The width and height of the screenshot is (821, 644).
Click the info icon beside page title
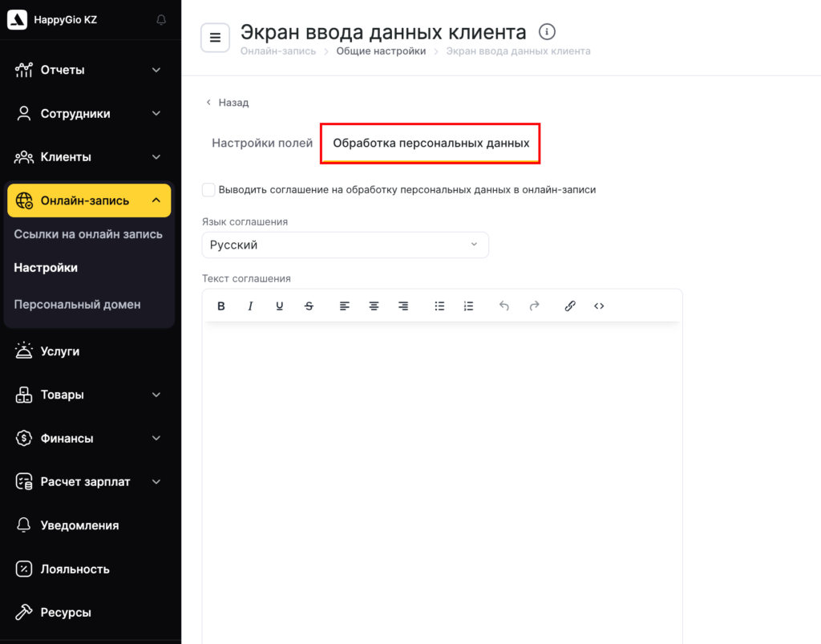548,32
